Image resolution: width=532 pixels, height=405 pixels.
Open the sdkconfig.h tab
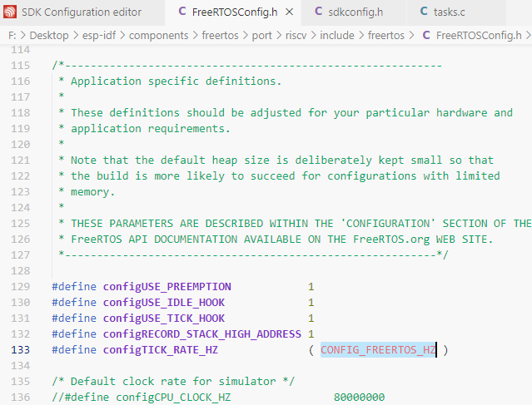pyautogui.click(x=355, y=12)
